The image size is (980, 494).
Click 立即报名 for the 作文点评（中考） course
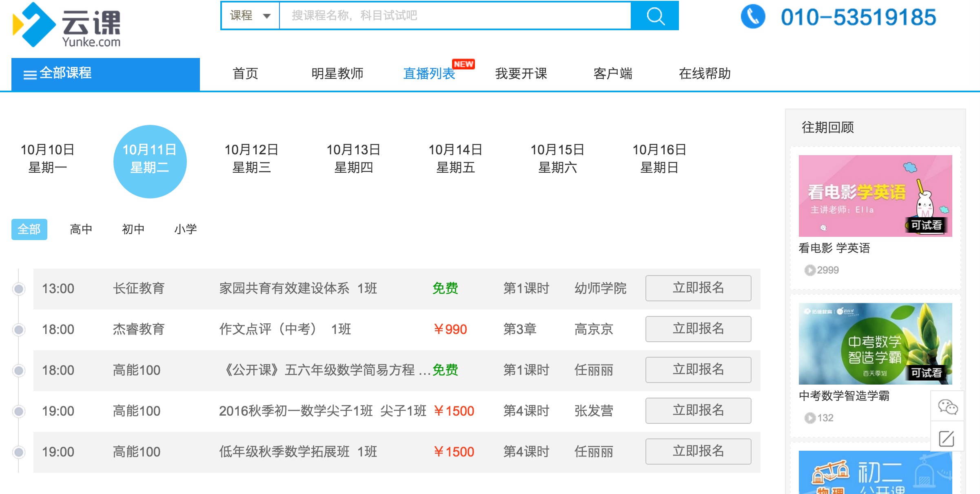point(698,329)
